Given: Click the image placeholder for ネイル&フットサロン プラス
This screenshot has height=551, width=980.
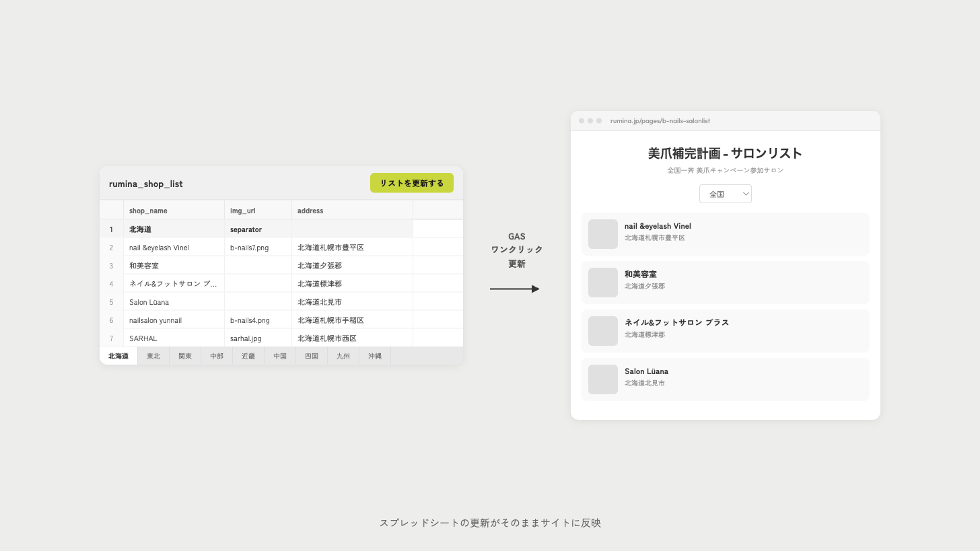Looking at the screenshot, I should (602, 331).
